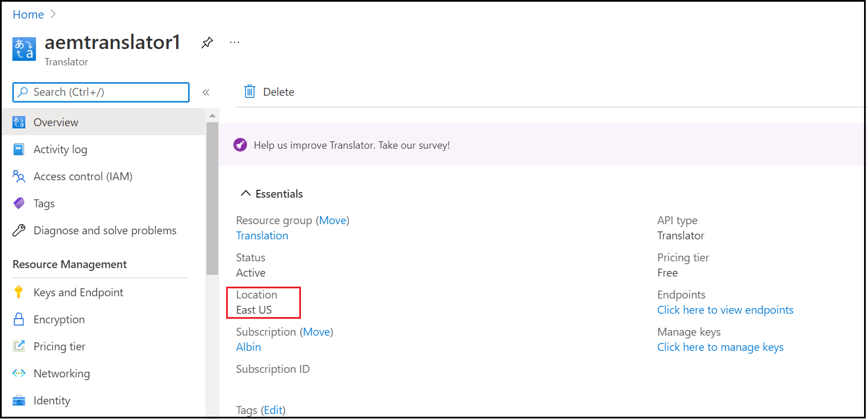
Task: Click inside the Search field
Action: pos(101,92)
